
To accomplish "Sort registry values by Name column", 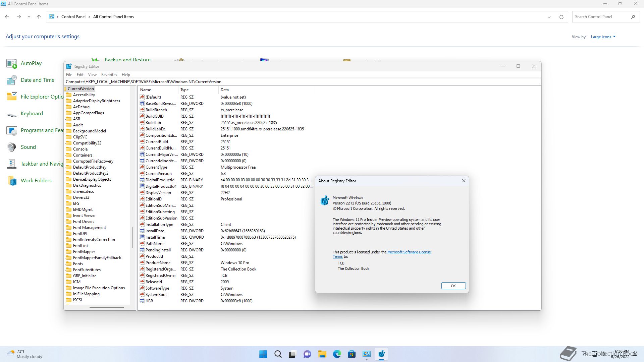I will pos(158,90).
